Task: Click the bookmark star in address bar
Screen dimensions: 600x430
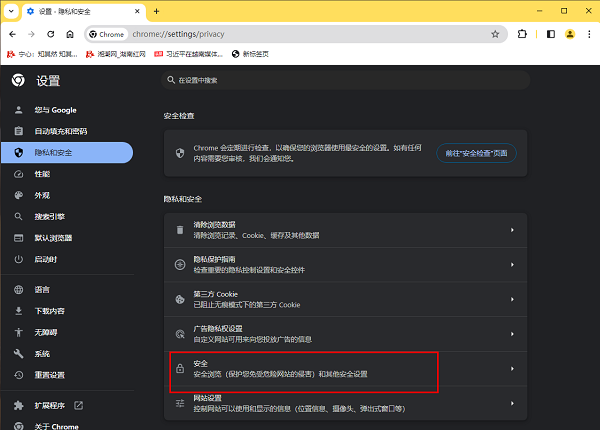Action: (495, 34)
